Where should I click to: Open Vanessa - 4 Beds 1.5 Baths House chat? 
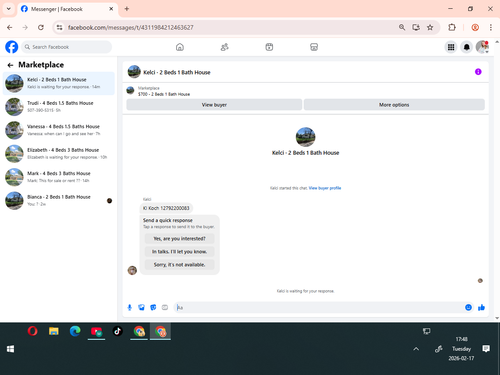[59, 130]
